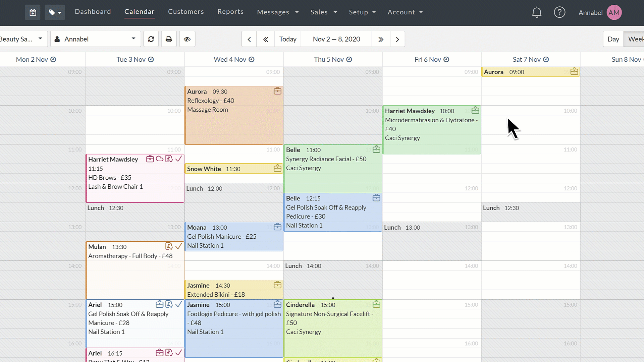Screen dimensions: 644x362
Task: Click briefcase icon on Harriet Microdermabrasion appointment
Action: (475, 110)
